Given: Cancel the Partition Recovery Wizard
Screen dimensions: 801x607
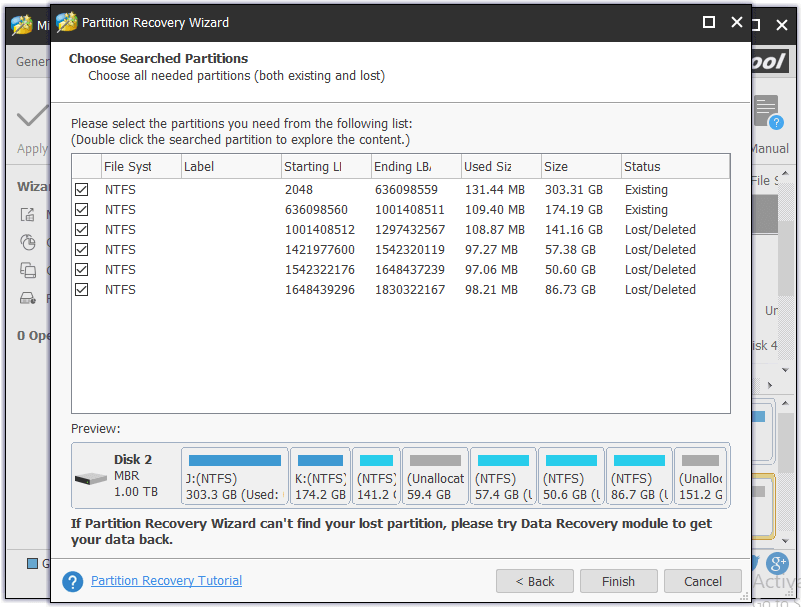Looking at the screenshot, I should (x=703, y=581).
